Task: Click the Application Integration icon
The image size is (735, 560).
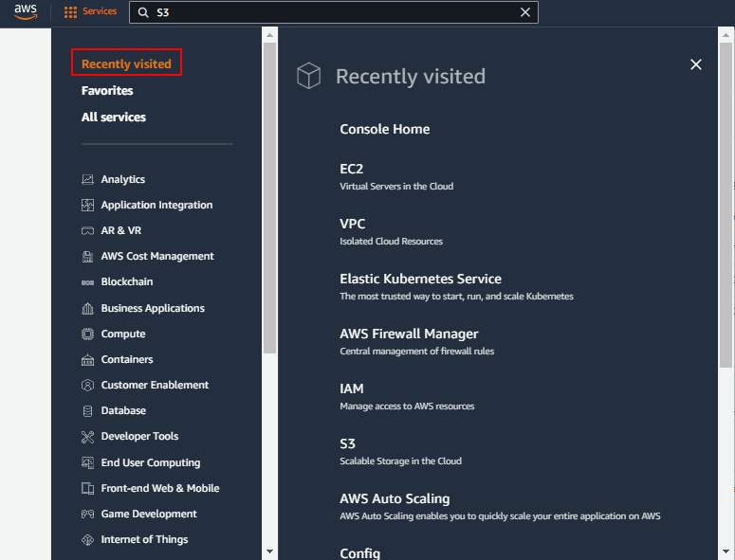Action: point(87,205)
